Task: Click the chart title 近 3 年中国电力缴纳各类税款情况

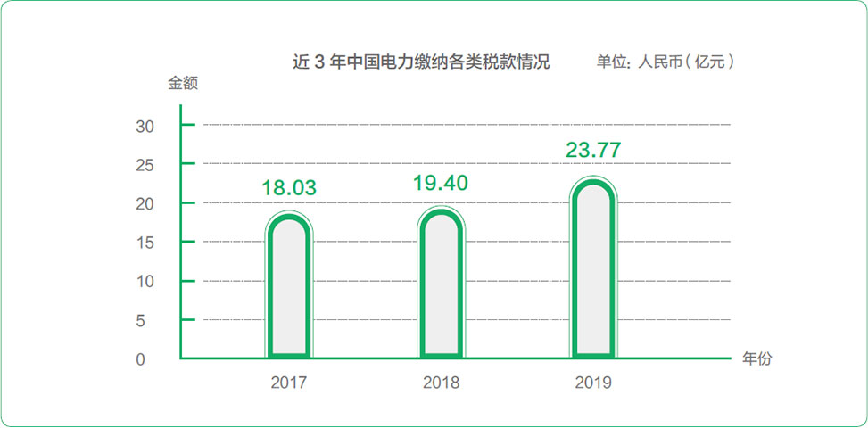Action: [421, 62]
